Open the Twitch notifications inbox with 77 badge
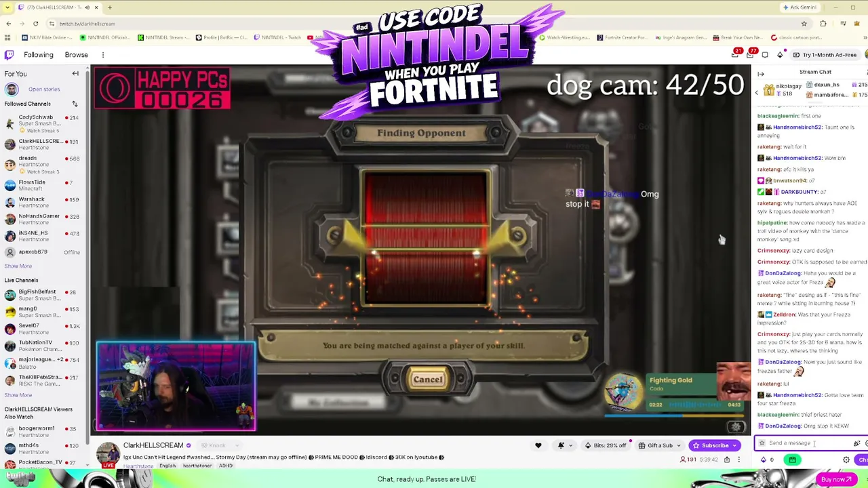868x488 pixels. coord(751,54)
